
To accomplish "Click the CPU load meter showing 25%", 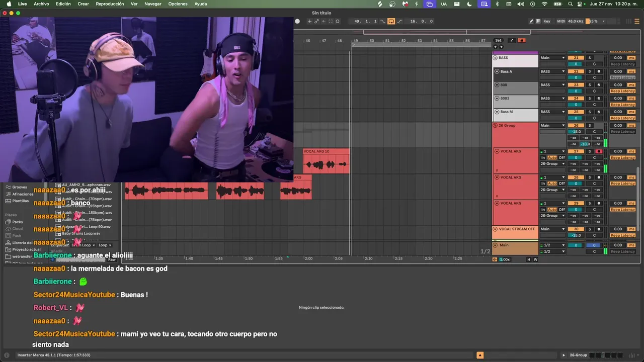I will tap(595, 21).
